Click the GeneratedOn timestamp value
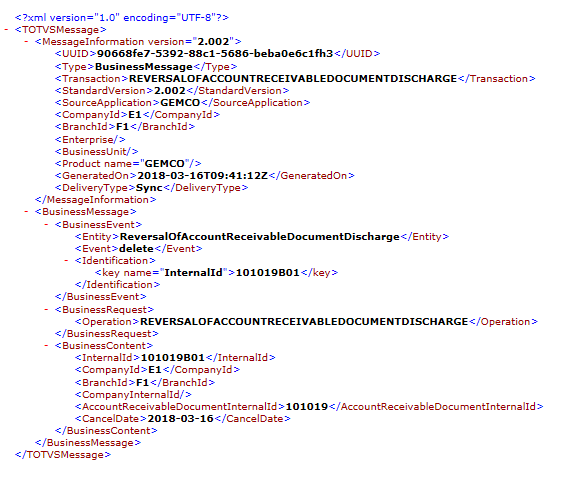Screen dimensions: 578x481 click(x=202, y=176)
